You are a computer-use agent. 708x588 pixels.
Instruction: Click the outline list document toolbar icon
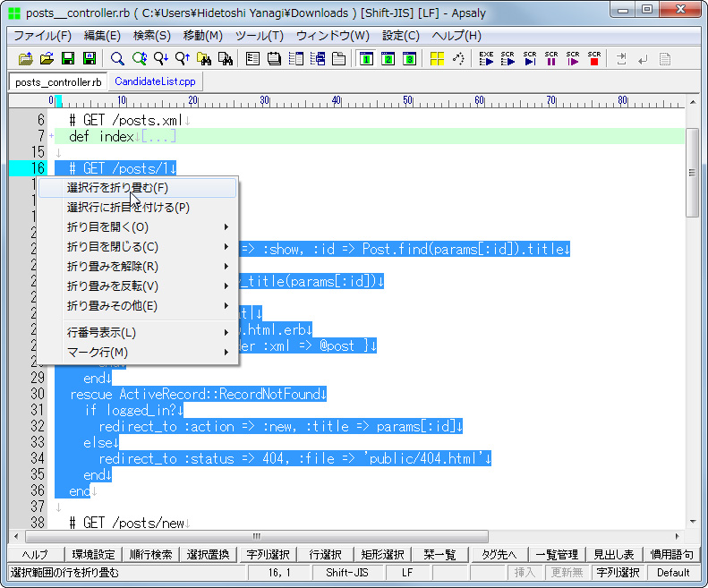(x=252, y=59)
